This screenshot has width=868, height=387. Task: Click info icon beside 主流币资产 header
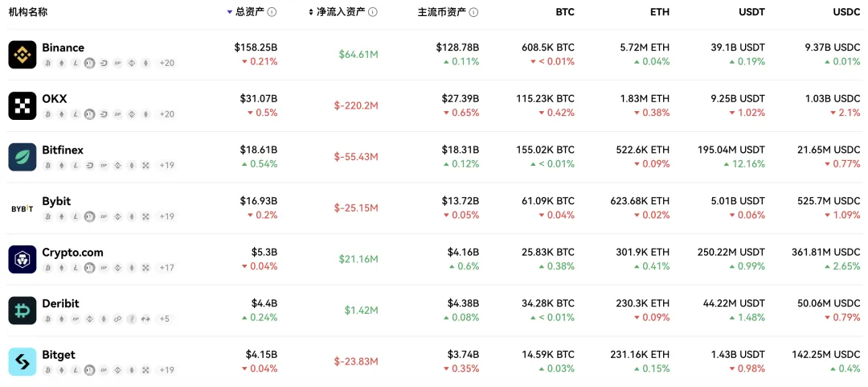474,12
